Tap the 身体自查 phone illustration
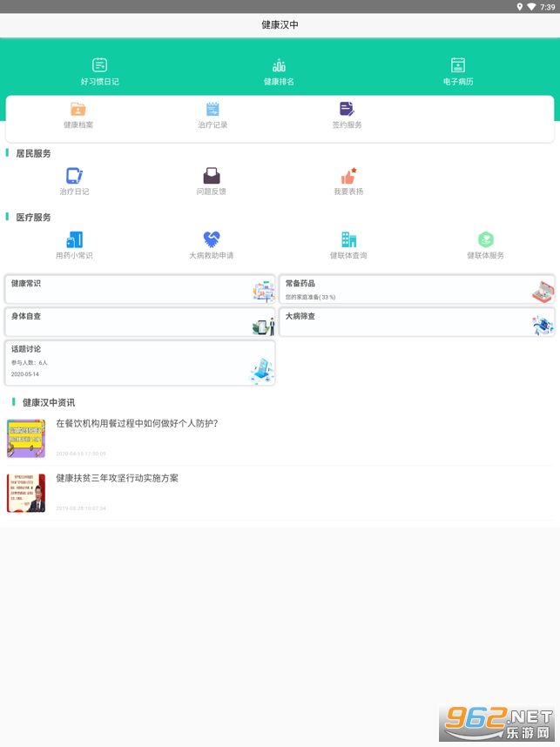This screenshot has width=560, height=747. [264, 326]
